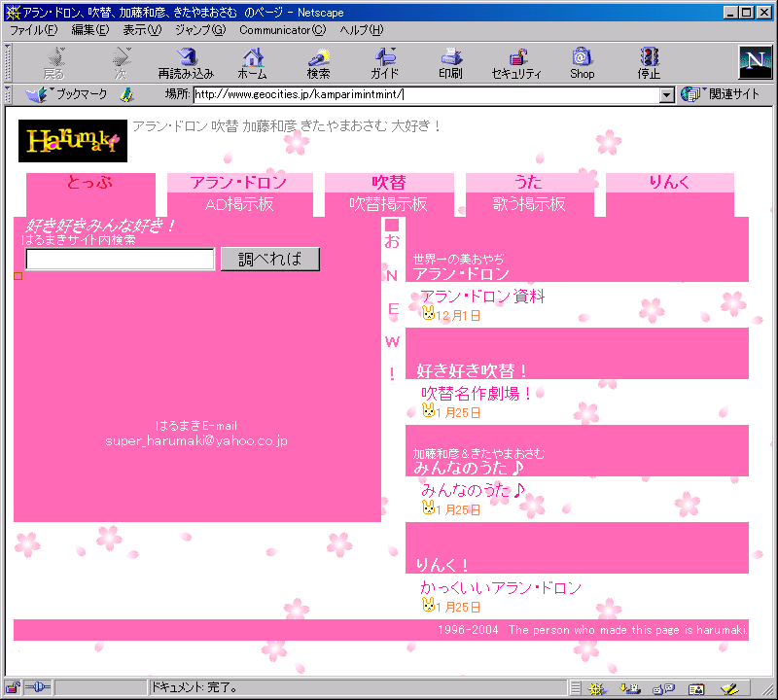This screenshot has width=778, height=700.
Task: Go to Home (ホーム) icon
Action: (x=253, y=63)
